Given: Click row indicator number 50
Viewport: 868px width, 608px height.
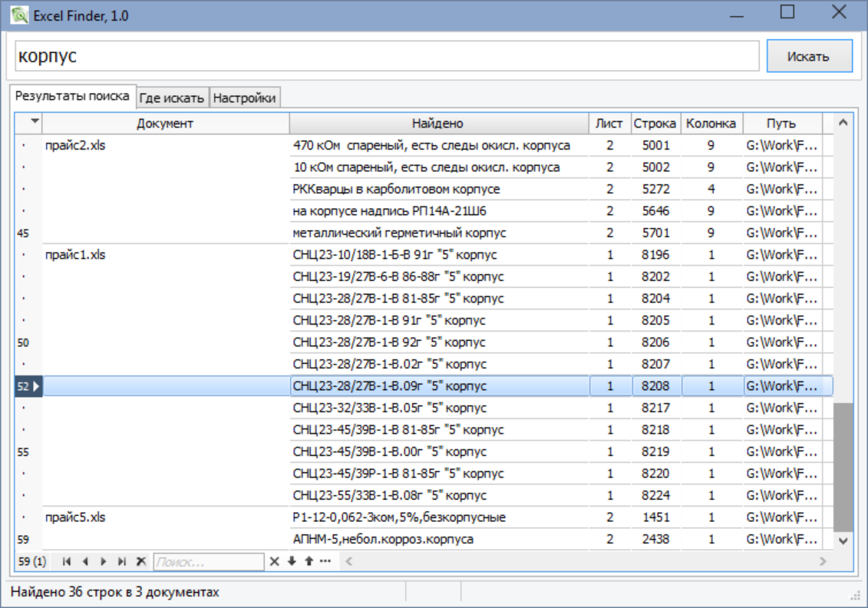Looking at the screenshot, I should pyautogui.click(x=23, y=342).
